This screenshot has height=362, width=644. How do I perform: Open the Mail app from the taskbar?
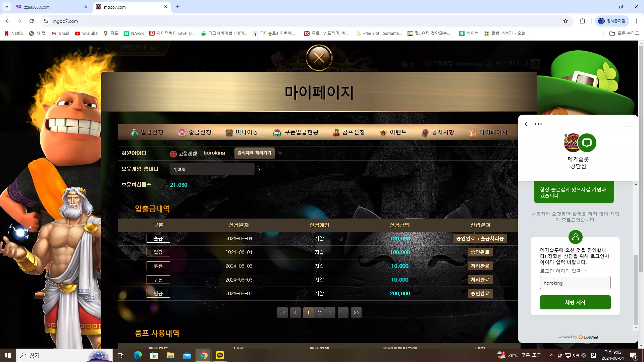coord(187,355)
